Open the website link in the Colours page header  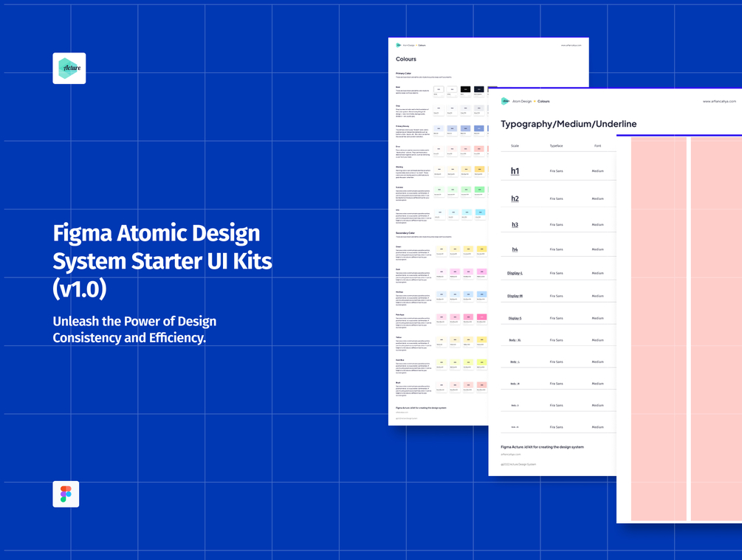coord(571,46)
